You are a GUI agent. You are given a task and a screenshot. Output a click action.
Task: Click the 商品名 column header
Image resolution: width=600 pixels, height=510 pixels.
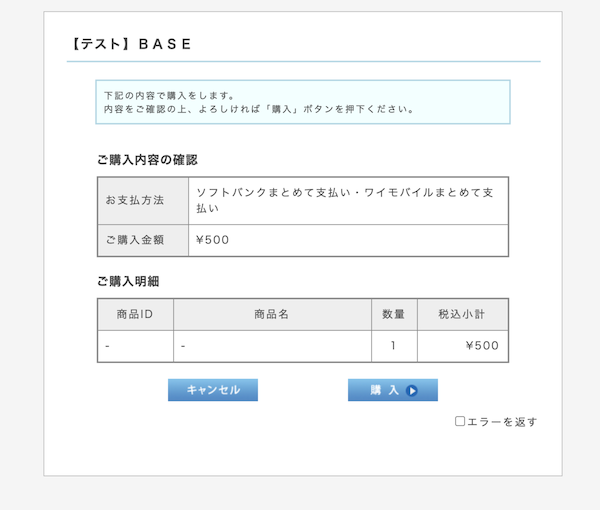click(x=272, y=314)
